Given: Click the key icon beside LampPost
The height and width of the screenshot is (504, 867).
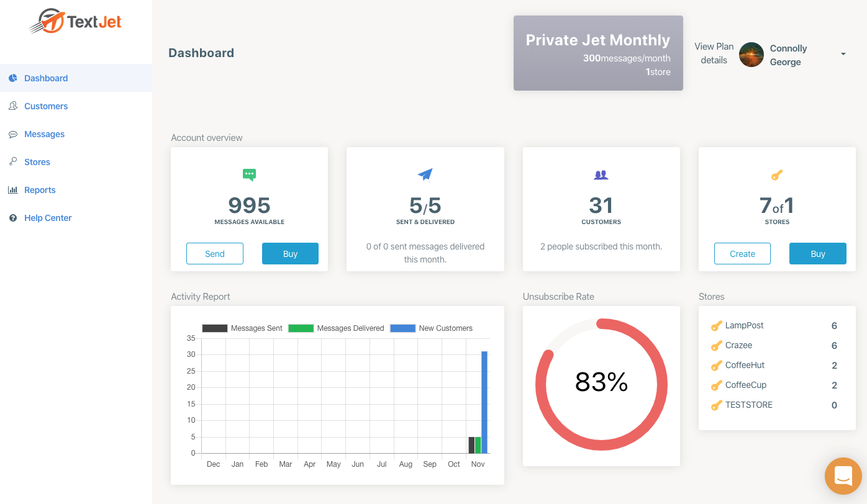Looking at the screenshot, I should pos(716,326).
